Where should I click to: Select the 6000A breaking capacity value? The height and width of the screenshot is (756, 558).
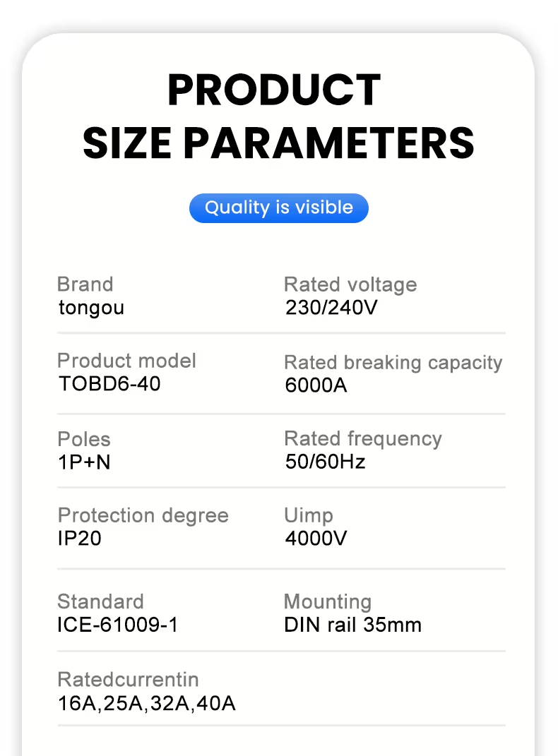(316, 385)
